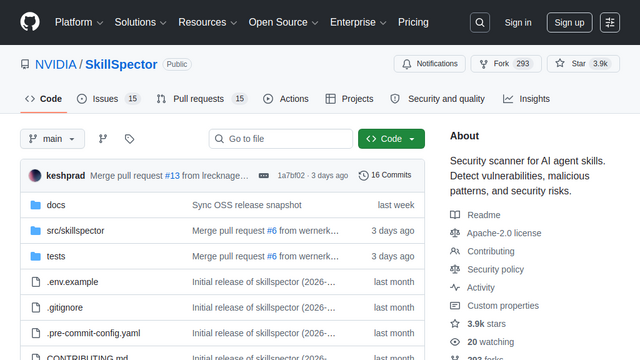The width and height of the screenshot is (640, 360).
Task: Open pull request #13 link
Action: pyautogui.click(x=172, y=176)
